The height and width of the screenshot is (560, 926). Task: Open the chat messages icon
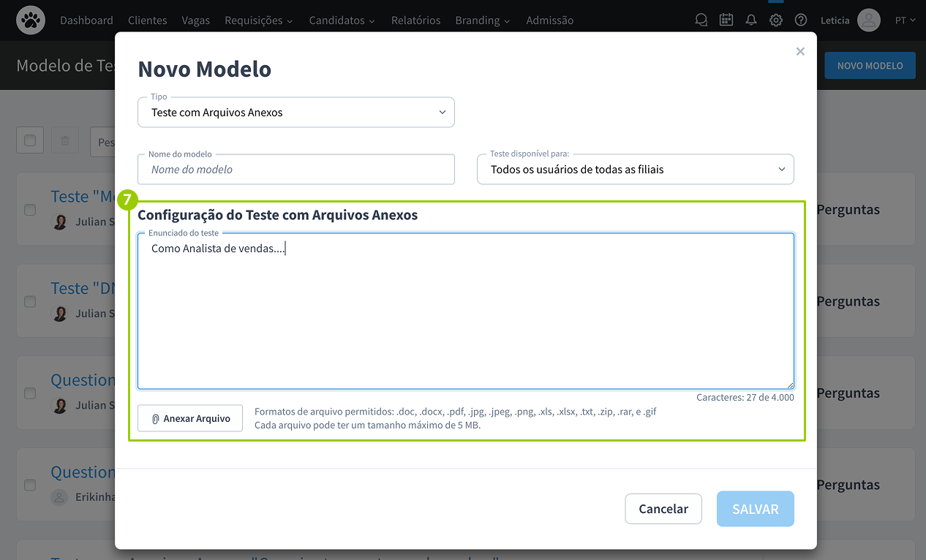(x=701, y=20)
